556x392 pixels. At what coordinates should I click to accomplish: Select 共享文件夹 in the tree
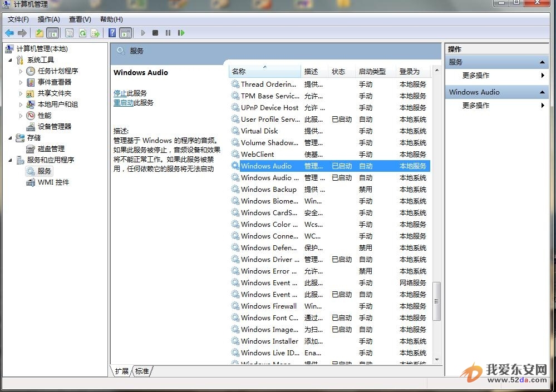point(55,93)
